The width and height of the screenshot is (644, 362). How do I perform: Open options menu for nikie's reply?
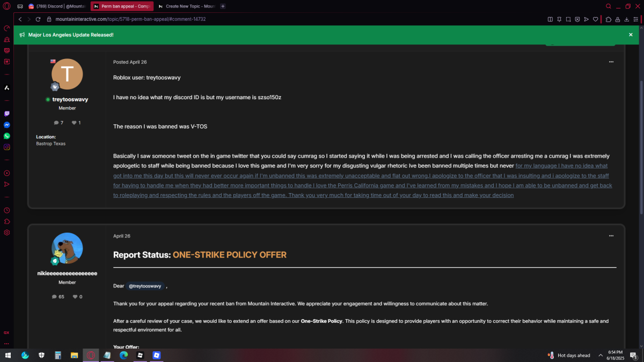pos(611,236)
